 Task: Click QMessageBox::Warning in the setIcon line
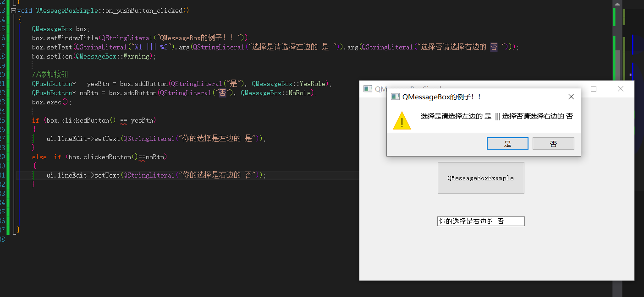click(x=112, y=56)
